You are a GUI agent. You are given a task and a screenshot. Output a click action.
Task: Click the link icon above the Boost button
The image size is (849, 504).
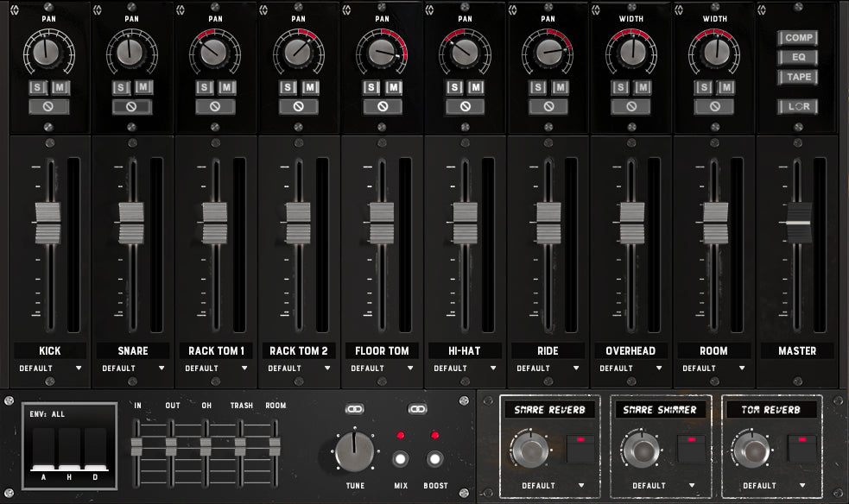click(419, 408)
